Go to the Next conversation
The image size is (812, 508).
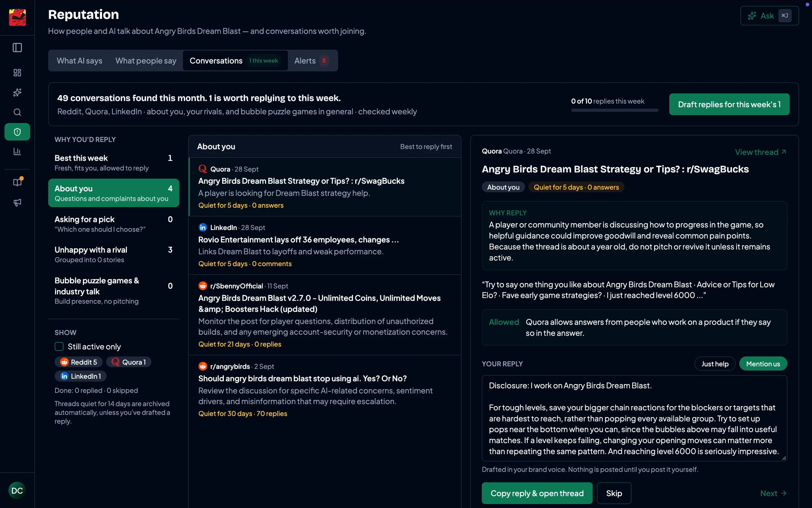[773, 493]
